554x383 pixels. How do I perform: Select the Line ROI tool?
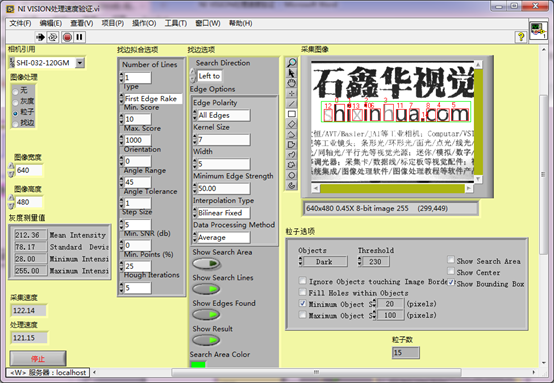pyautogui.click(x=291, y=104)
